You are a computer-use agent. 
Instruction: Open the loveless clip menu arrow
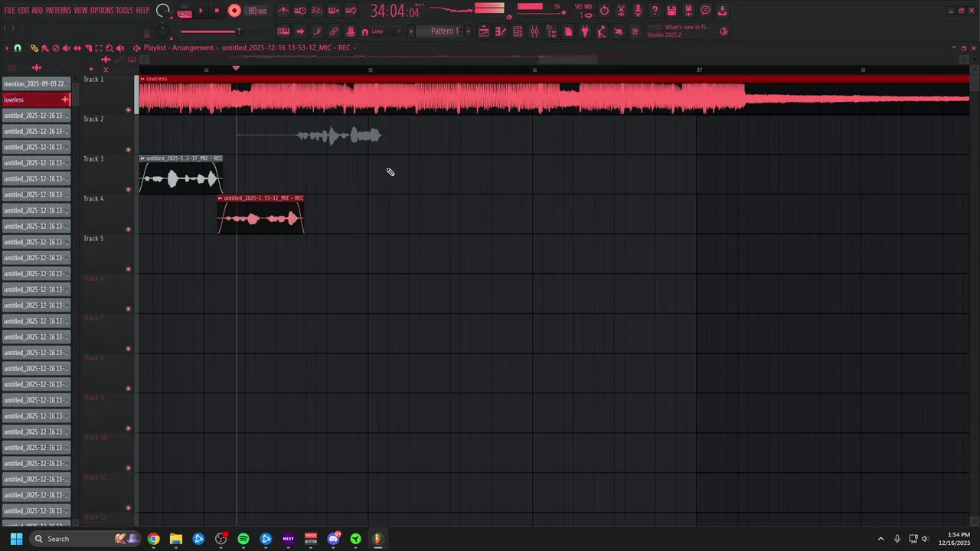tap(142, 79)
